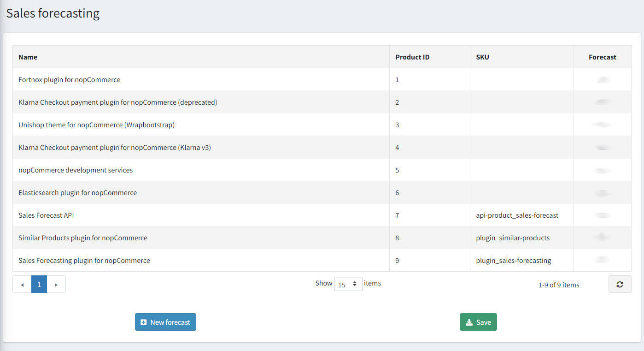Click Product ID 6 cell

430,193
